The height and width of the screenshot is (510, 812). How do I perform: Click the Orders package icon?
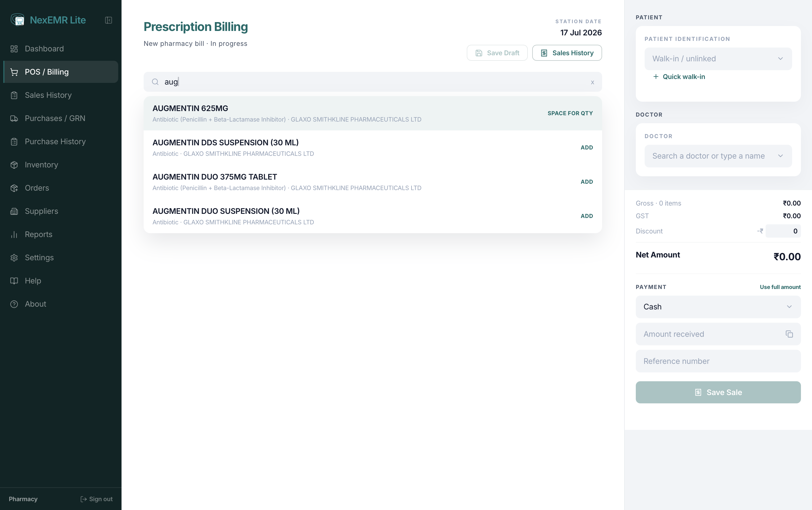click(x=14, y=188)
